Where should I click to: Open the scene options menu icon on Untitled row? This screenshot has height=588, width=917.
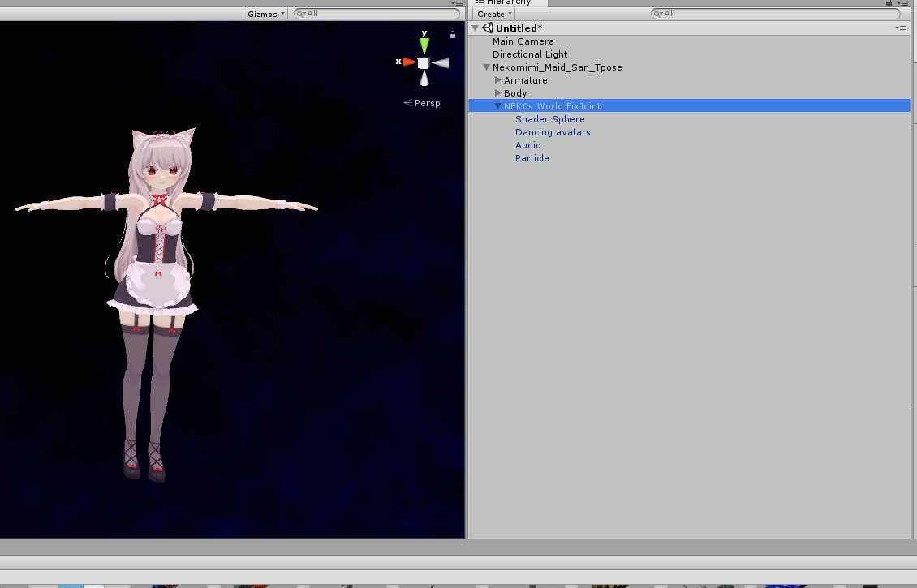coord(901,28)
